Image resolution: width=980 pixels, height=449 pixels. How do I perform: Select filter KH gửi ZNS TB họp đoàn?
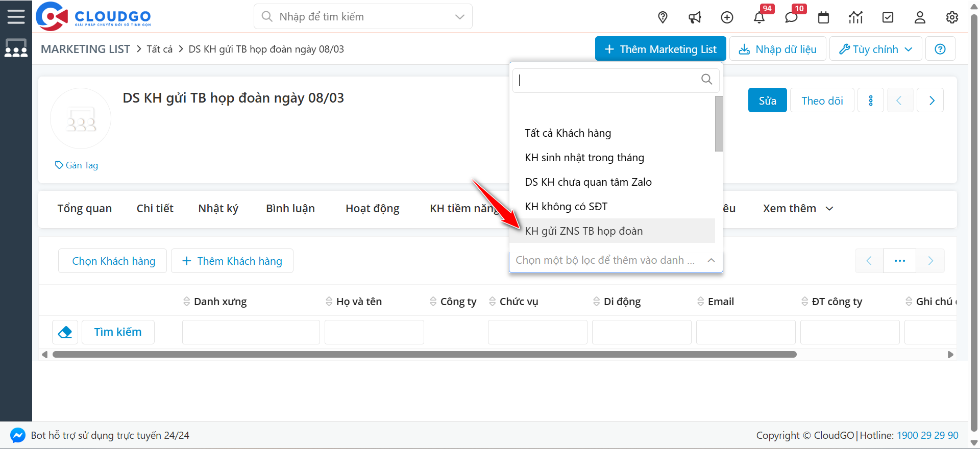(x=612, y=231)
